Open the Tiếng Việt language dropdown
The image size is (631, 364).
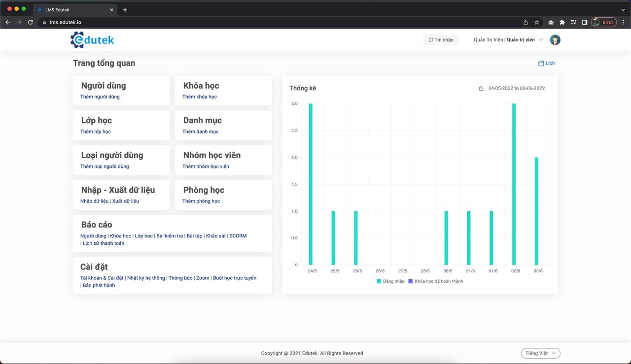pos(541,353)
